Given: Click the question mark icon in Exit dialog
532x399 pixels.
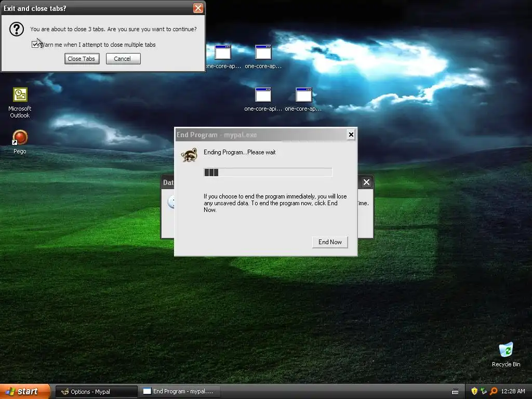Looking at the screenshot, I should 16,29.
